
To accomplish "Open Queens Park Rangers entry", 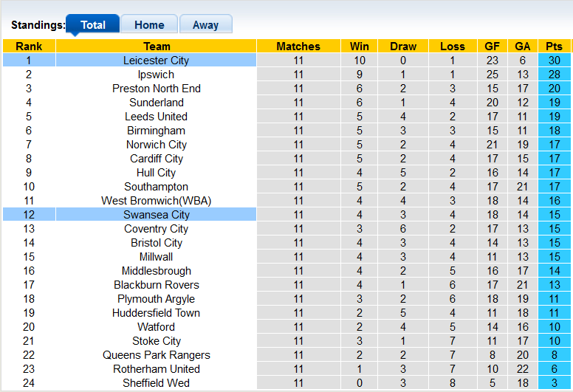I will (156, 355).
